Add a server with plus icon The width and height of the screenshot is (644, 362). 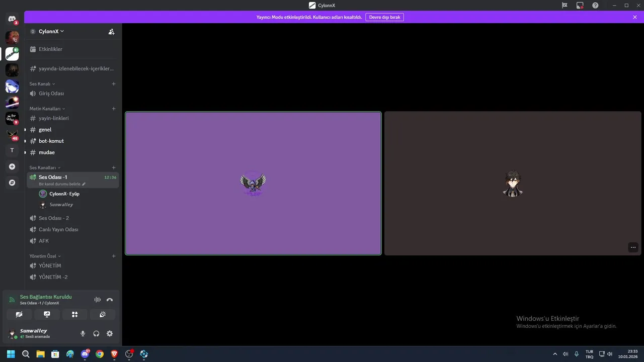(12, 166)
